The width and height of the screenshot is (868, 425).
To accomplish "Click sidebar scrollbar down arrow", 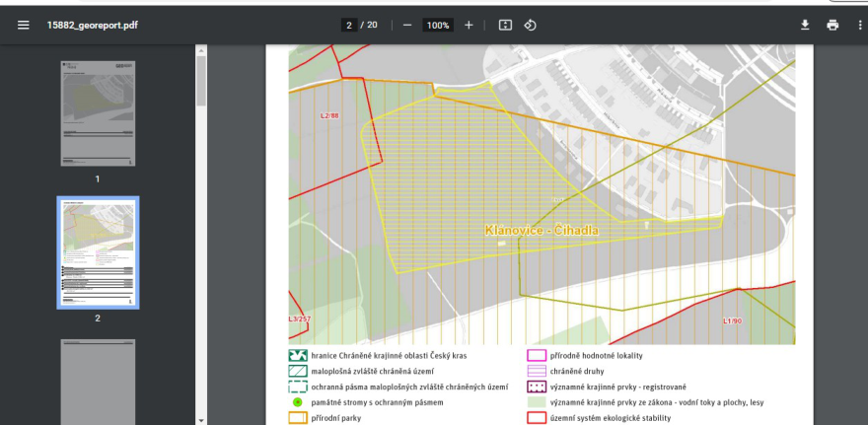I will pyautogui.click(x=201, y=420).
